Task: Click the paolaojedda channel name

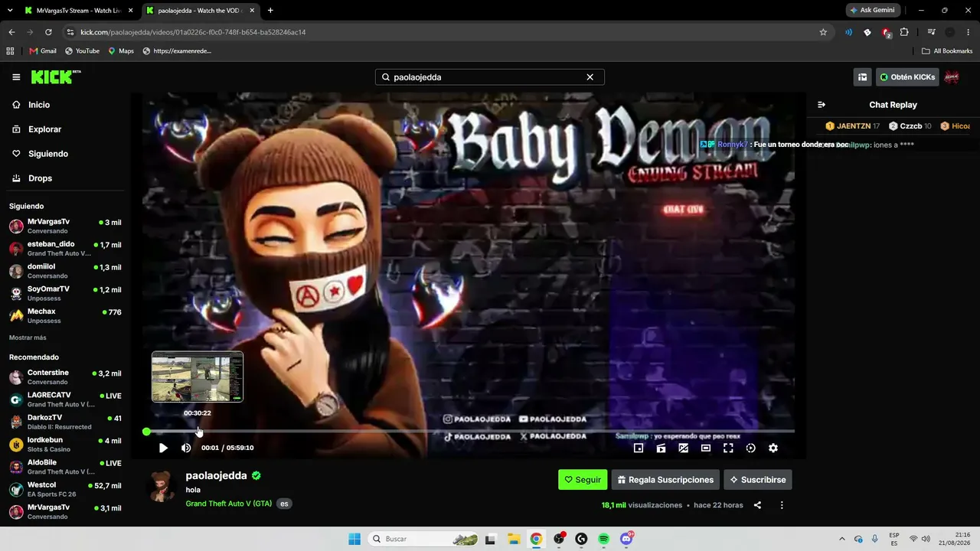Action: coord(216,475)
